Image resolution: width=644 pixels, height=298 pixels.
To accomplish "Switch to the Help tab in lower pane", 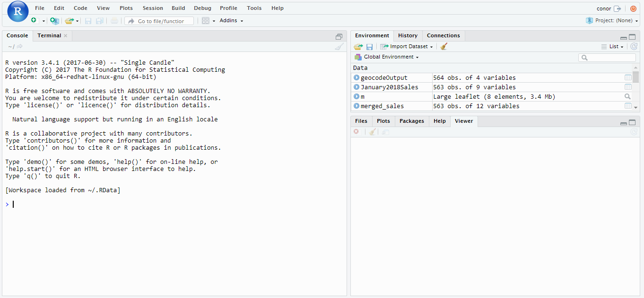I will [440, 121].
